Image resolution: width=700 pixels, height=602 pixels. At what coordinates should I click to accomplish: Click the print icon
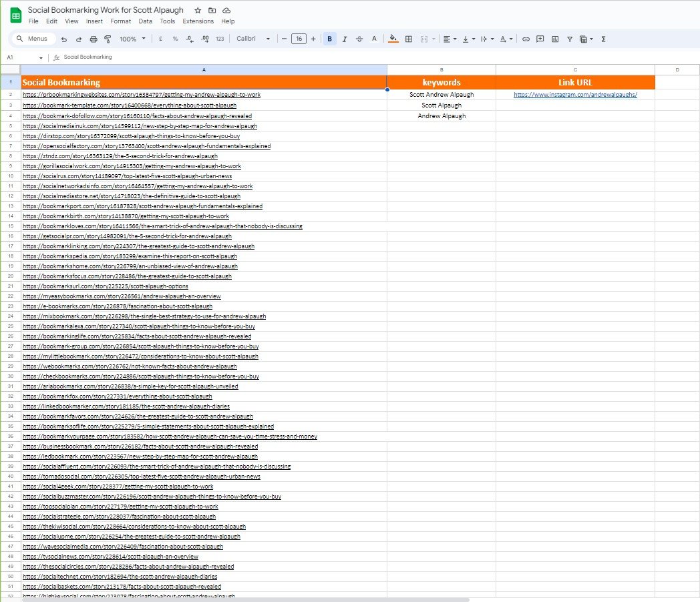point(94,39)
